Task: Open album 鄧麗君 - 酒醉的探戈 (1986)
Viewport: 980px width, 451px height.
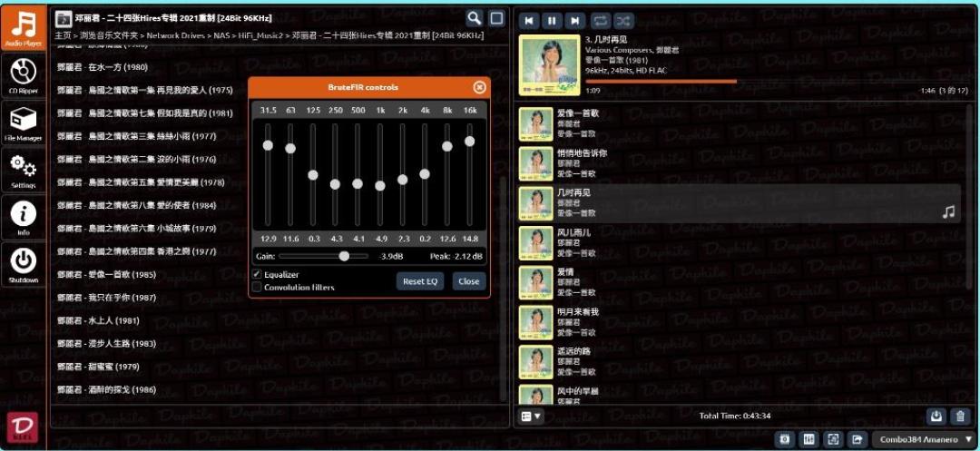Action: 106,390
